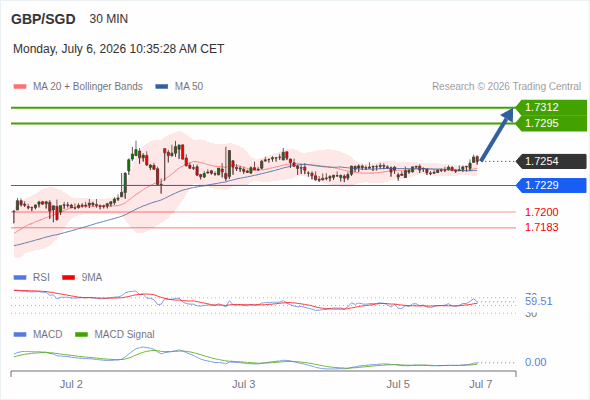Click the Jul 3 date axis label

(243, 384)
